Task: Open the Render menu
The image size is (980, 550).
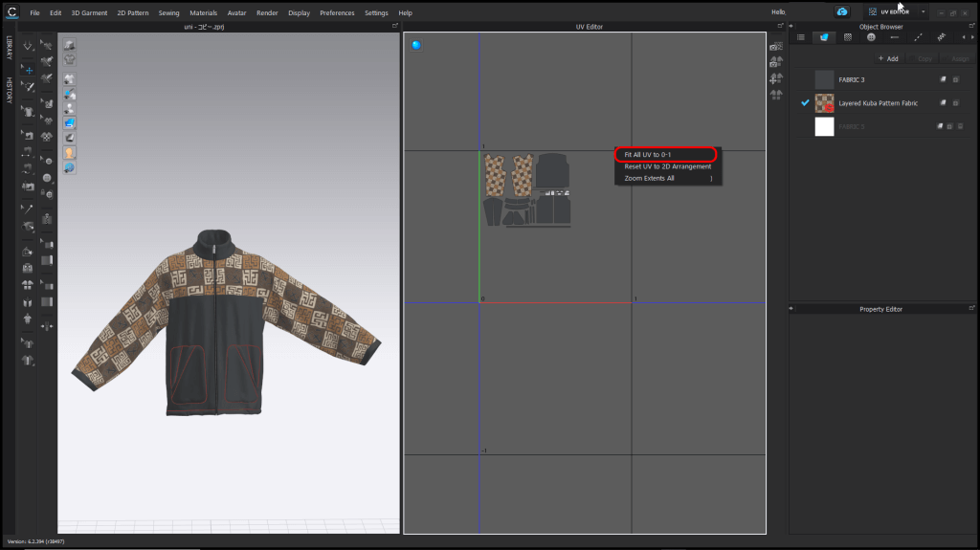Action: 267,12
